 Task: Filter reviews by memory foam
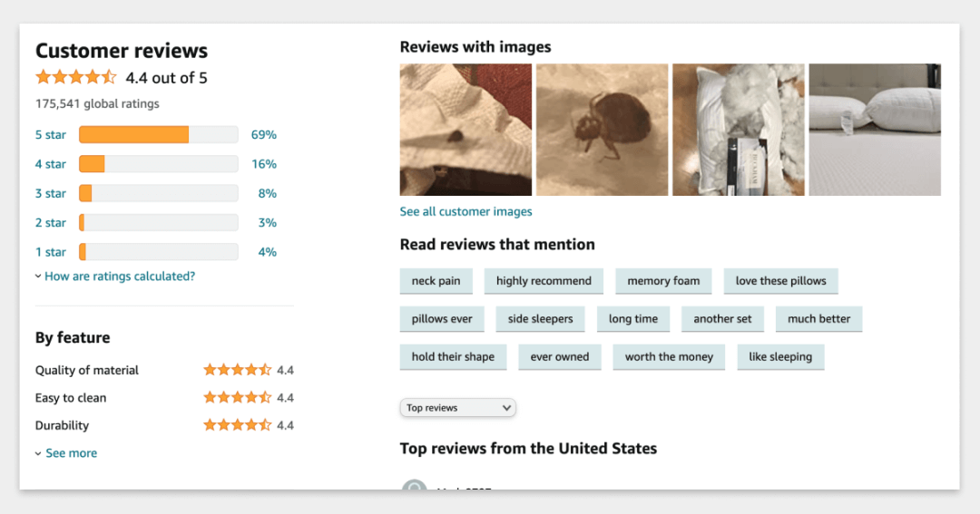(x=663, y=281)
